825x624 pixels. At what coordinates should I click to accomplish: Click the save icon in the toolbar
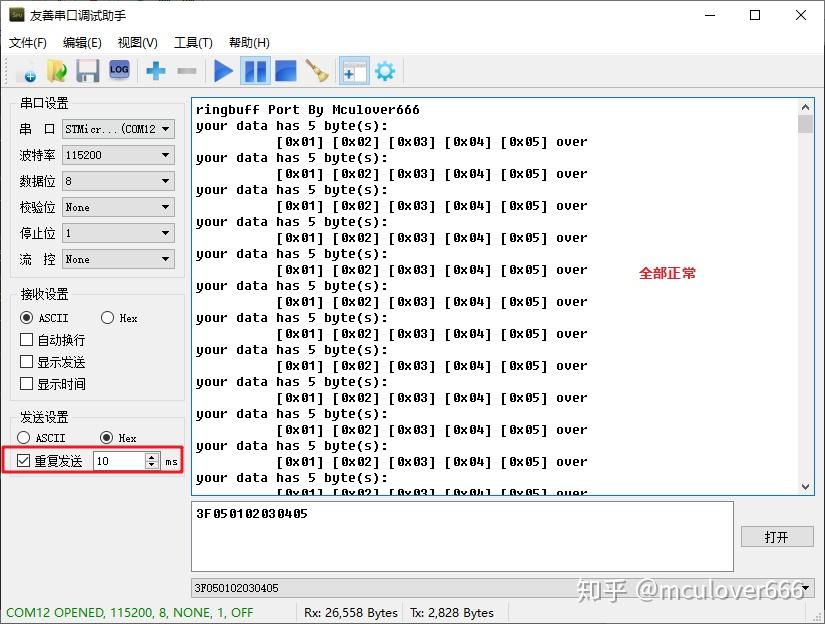click(88, 70)
